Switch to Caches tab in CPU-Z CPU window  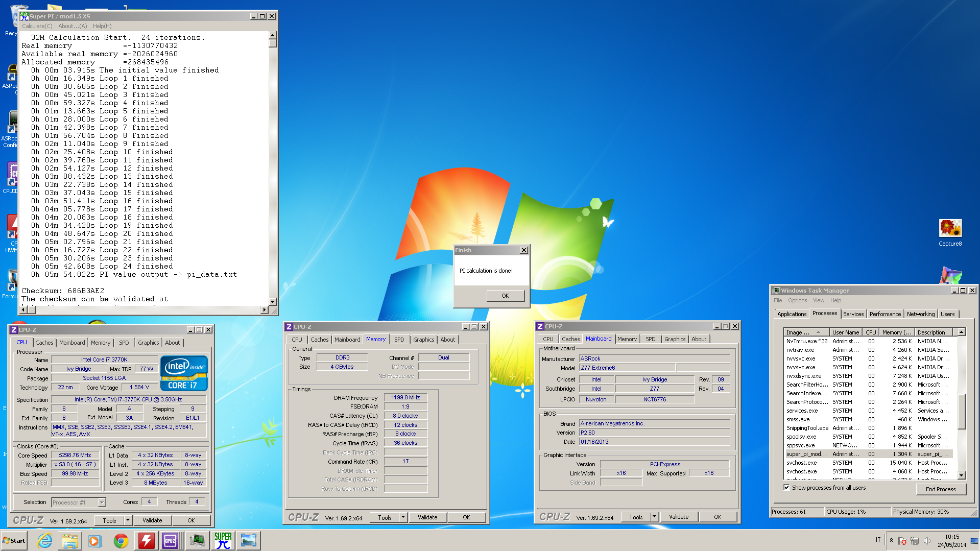pyautogui.click(x=44, y=343)
